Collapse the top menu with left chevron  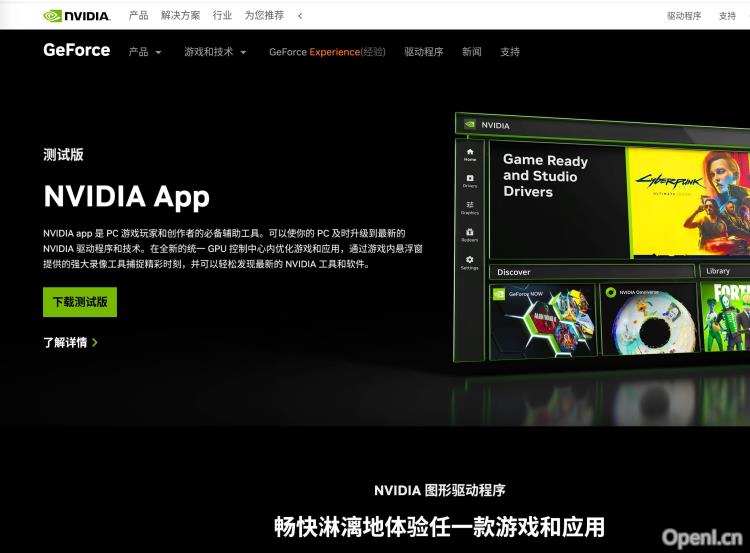(x=300, y=16)
